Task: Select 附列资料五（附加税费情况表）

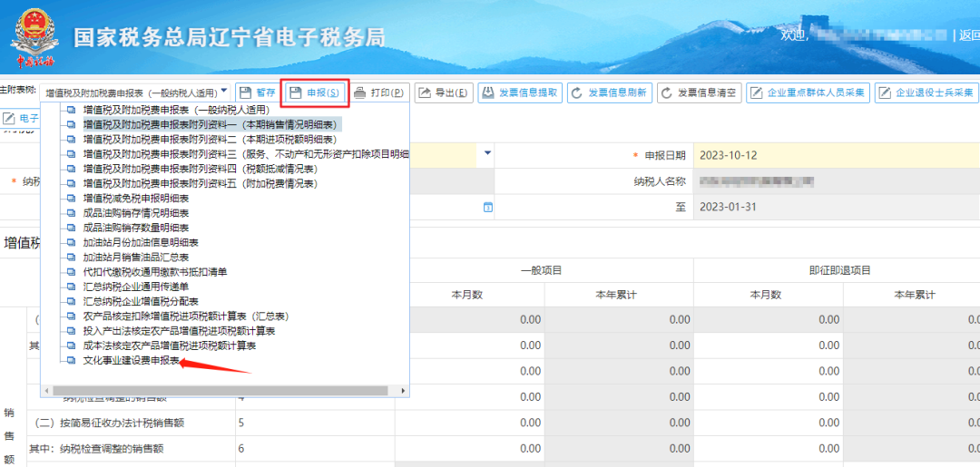Action: point(200,183)
